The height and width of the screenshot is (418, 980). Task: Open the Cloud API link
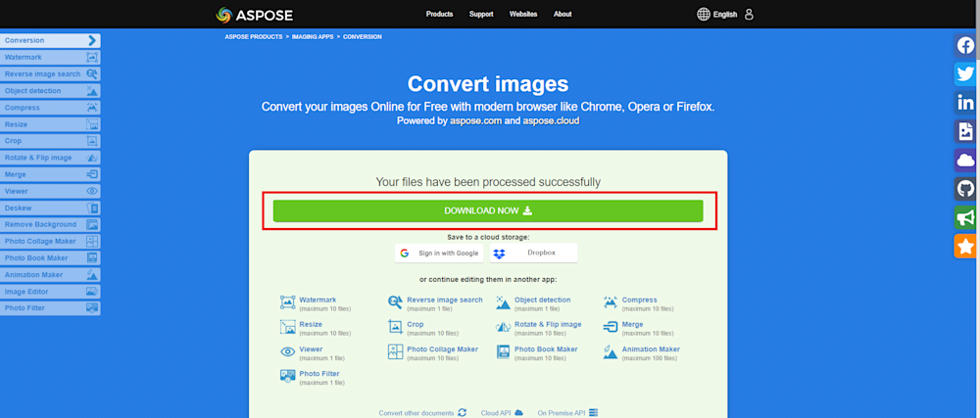[502, 413]
